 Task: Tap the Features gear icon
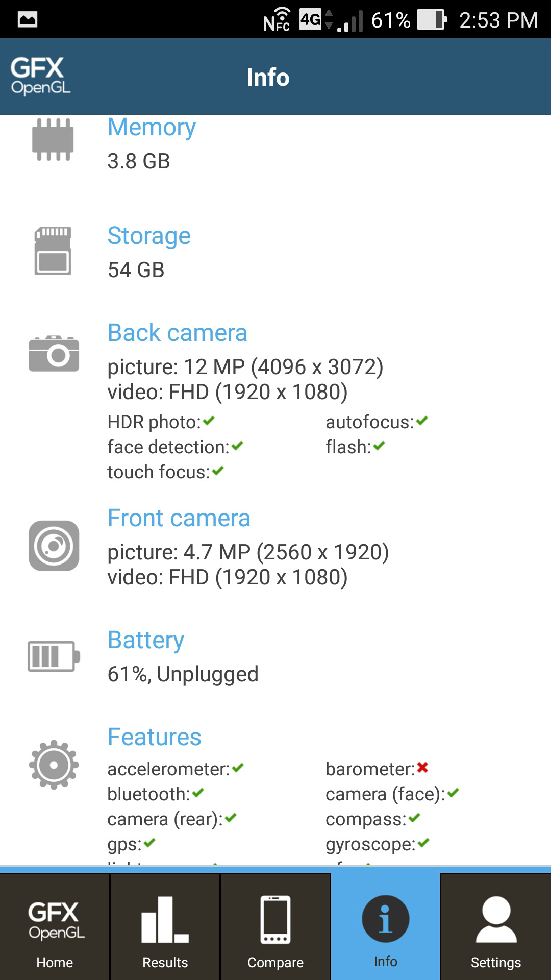click(54, 765)
